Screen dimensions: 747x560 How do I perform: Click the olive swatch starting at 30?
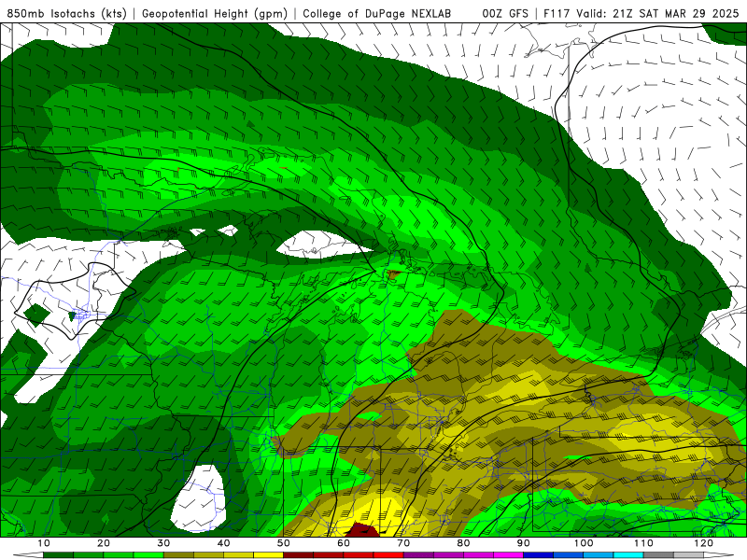pos(178,555)
